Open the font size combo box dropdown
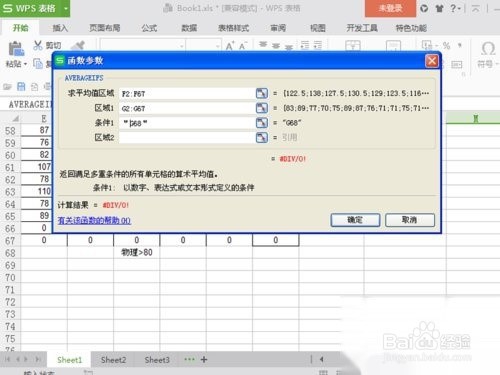 tap(218, 46)
